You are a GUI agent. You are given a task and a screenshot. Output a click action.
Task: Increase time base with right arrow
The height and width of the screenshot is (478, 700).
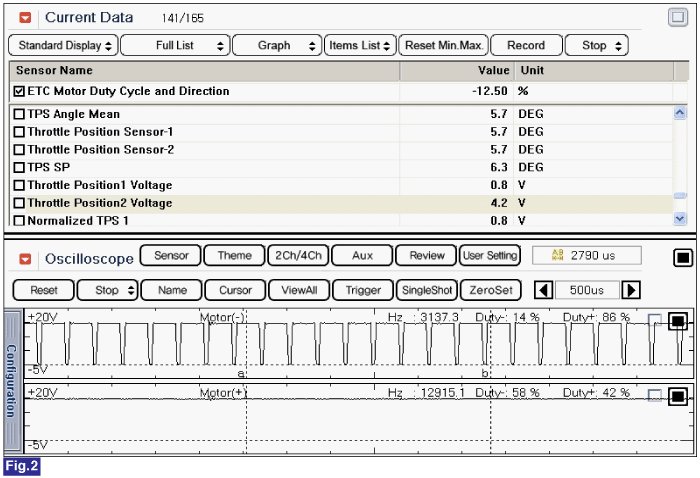[631, 290]
